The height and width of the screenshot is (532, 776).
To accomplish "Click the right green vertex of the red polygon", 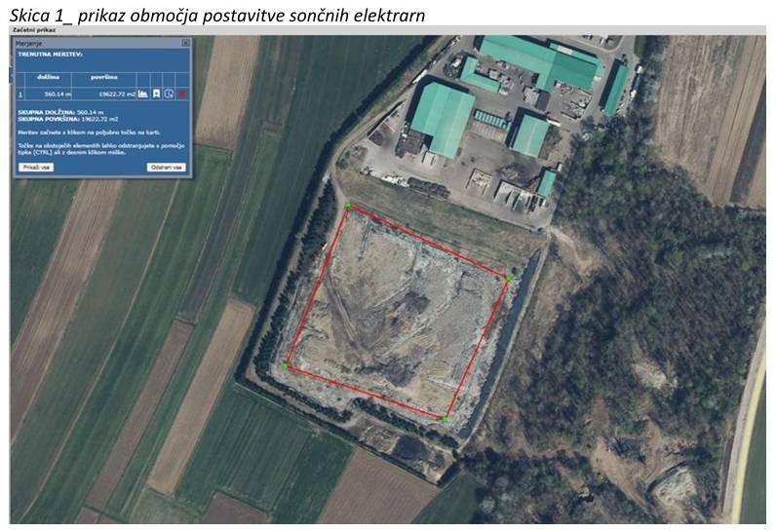I will point(508,279).
